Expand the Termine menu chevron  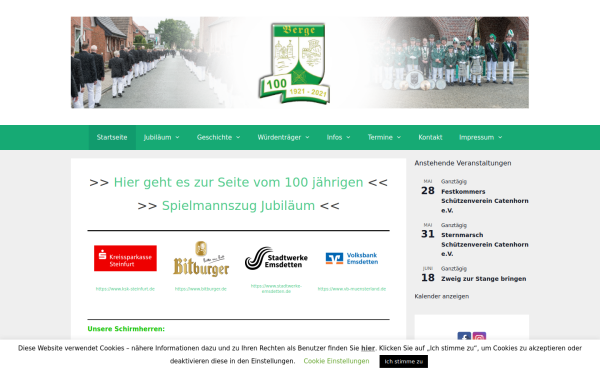[x=399, y=137]
